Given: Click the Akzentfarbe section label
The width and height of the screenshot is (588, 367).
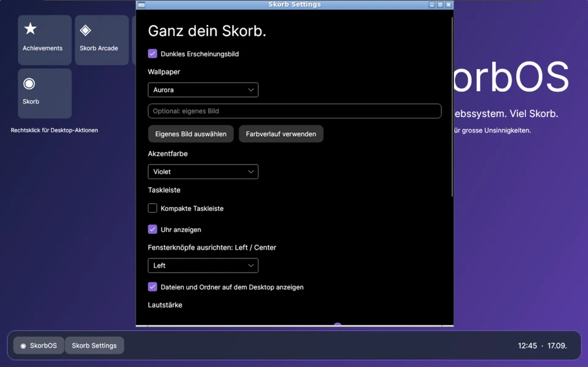Looking at the screenshot, I should coord(168,153).
